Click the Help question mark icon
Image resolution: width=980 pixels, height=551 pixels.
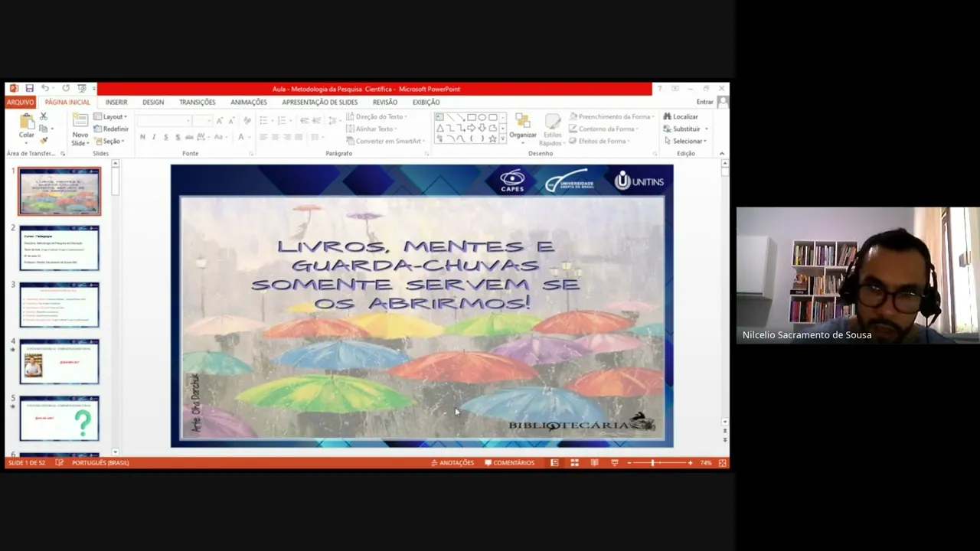point(659,89)
